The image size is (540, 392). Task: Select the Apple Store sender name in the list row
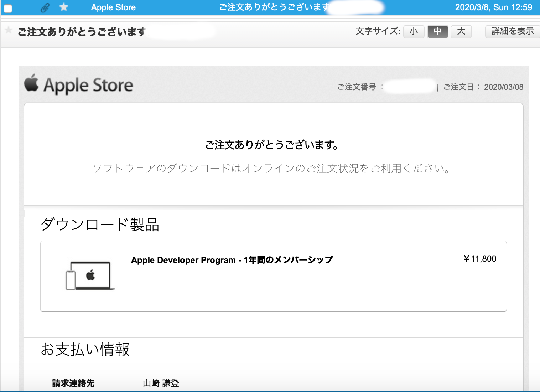113,7
